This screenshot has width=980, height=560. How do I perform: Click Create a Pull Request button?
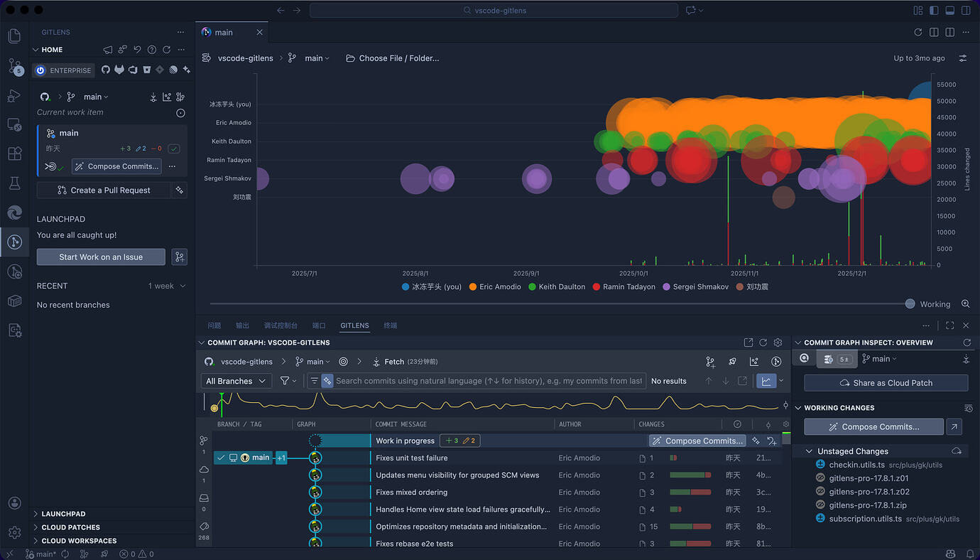104,190
